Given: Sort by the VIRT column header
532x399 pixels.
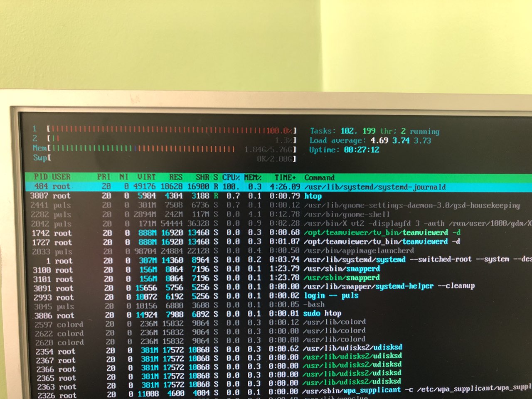Looking at the screenshot, I should pos(146,177).
